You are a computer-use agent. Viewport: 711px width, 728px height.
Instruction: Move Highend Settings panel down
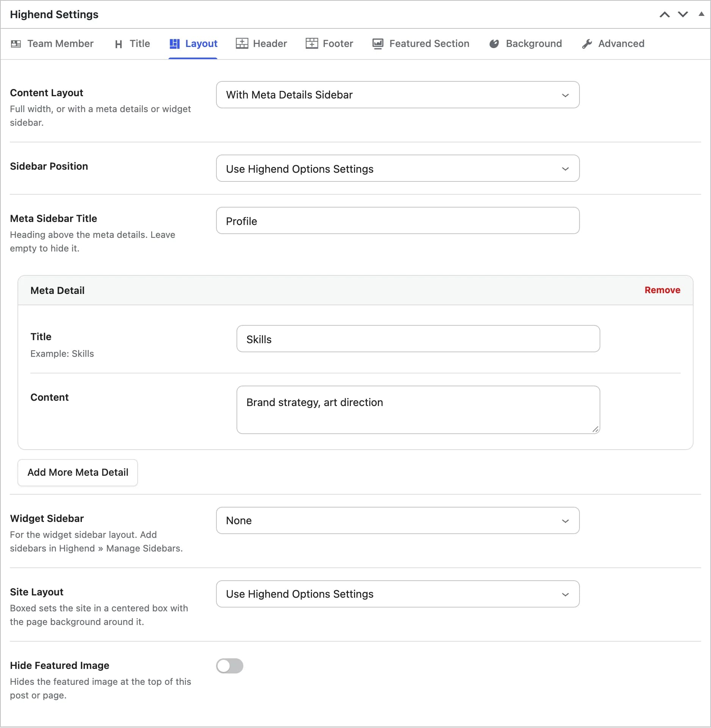[683, 14]
